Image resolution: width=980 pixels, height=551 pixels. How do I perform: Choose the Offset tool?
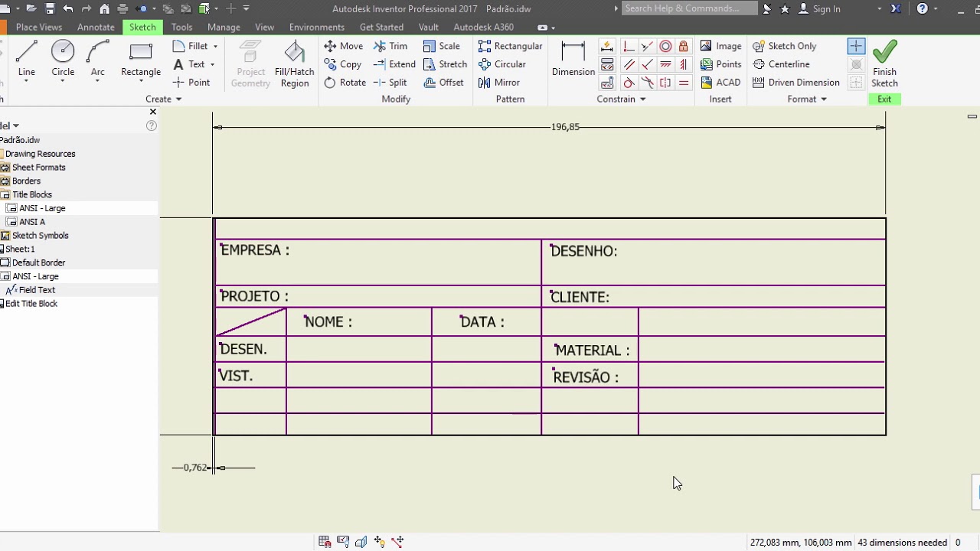[x=443, y=83]
